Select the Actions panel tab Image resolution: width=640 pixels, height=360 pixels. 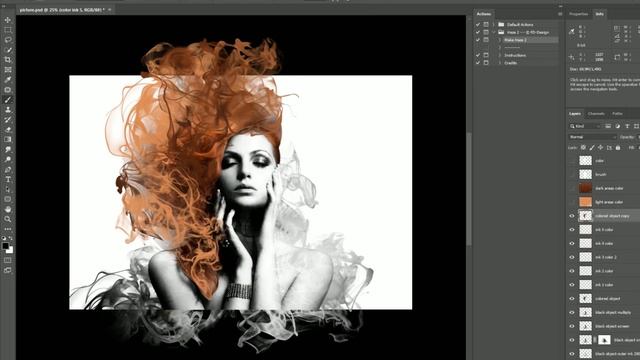point(484,14)
